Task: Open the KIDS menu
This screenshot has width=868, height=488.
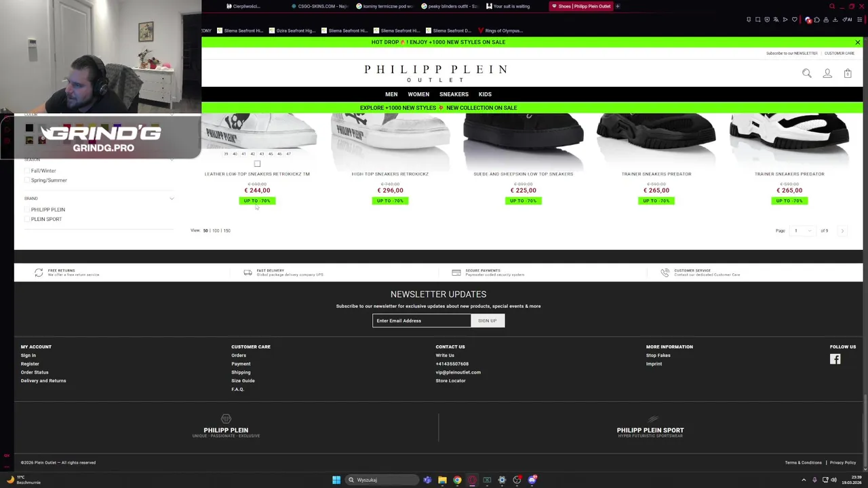Action: click(x=485, y=94)
